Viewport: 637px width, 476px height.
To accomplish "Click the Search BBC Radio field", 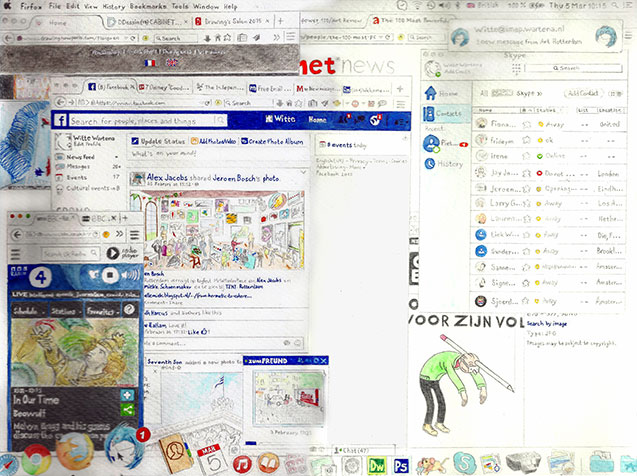I will 70,253.
